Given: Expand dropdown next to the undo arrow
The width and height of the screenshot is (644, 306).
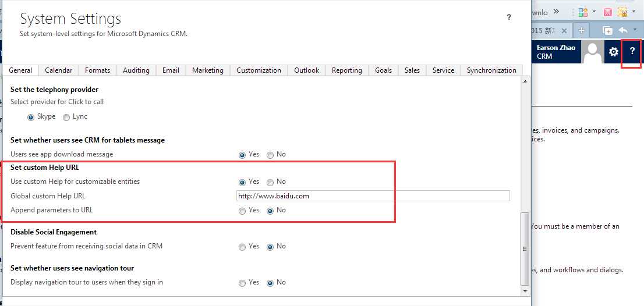Looking at the screenshot, I should pos(635,30).
